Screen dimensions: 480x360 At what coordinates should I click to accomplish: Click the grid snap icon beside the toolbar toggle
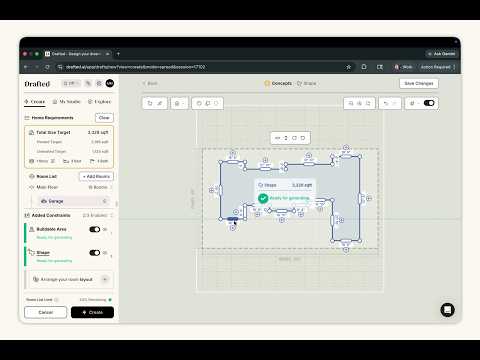[412, 103]
